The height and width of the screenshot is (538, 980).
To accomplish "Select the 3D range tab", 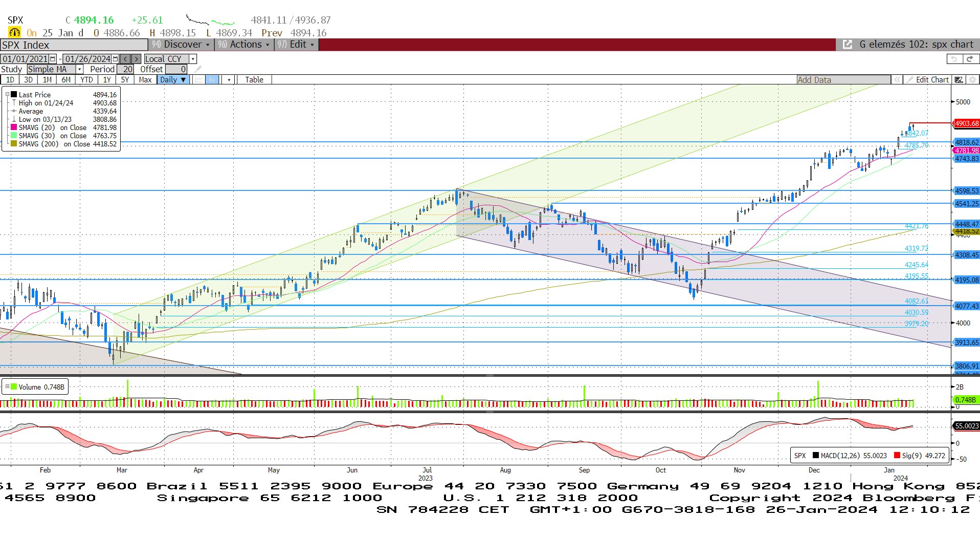I will 29,80.
